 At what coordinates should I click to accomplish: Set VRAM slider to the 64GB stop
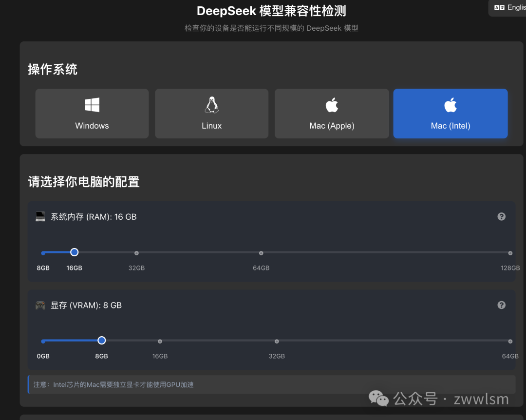pyautogui.click(x=510, y=342)
